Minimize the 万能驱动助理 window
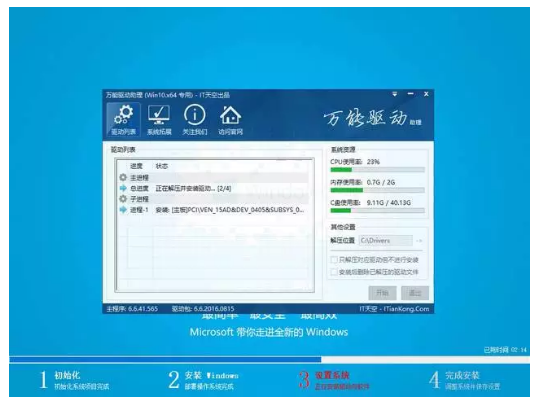This screenshot has height=406, width=538. (410, 94)
